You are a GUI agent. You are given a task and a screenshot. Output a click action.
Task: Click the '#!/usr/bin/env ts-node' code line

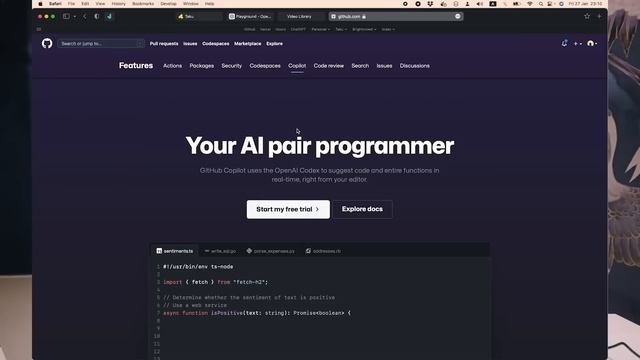[198, 267]
